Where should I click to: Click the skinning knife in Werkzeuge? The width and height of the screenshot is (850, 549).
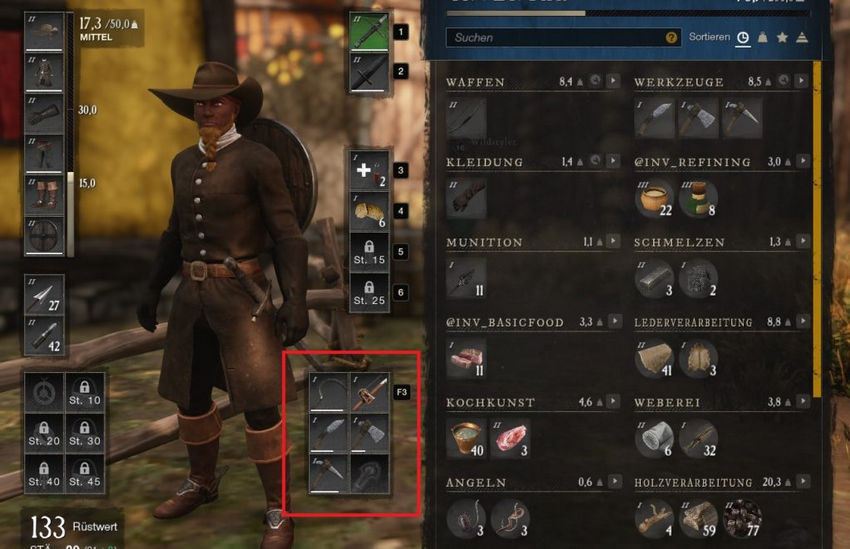click(x=655, y=118)
